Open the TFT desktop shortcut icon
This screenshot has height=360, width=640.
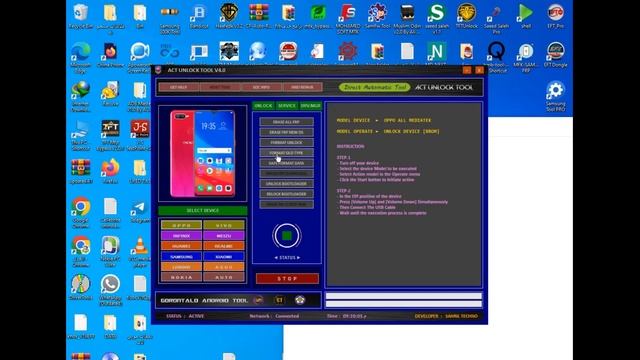[x=110, y=135]
